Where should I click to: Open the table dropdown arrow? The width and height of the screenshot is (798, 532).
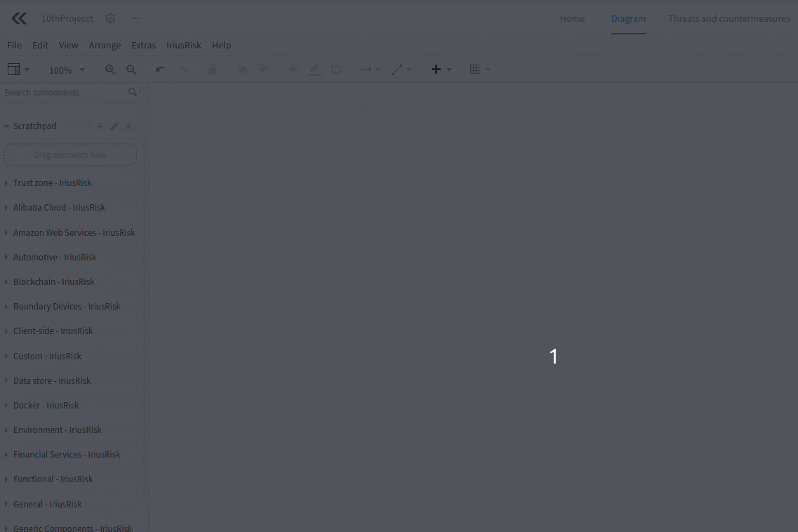click(488, 69)
